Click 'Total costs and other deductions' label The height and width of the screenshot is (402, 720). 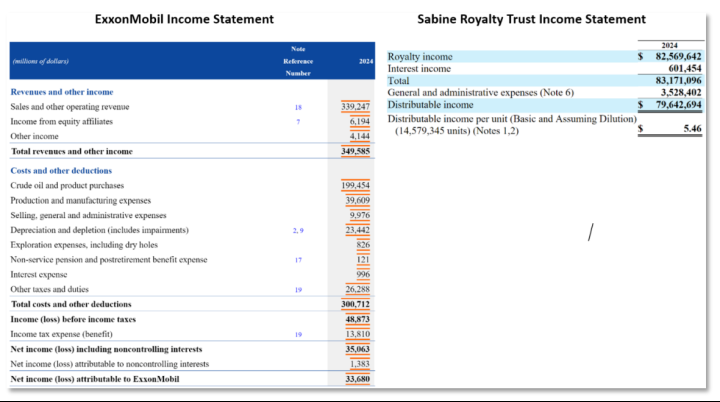click(x=71, y=304)
